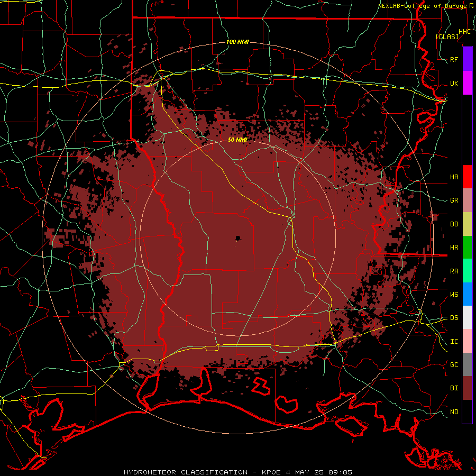Click the BI legend label
Image resolution: width=476 pixels, height=476 pixels.
tap(454, 388)
